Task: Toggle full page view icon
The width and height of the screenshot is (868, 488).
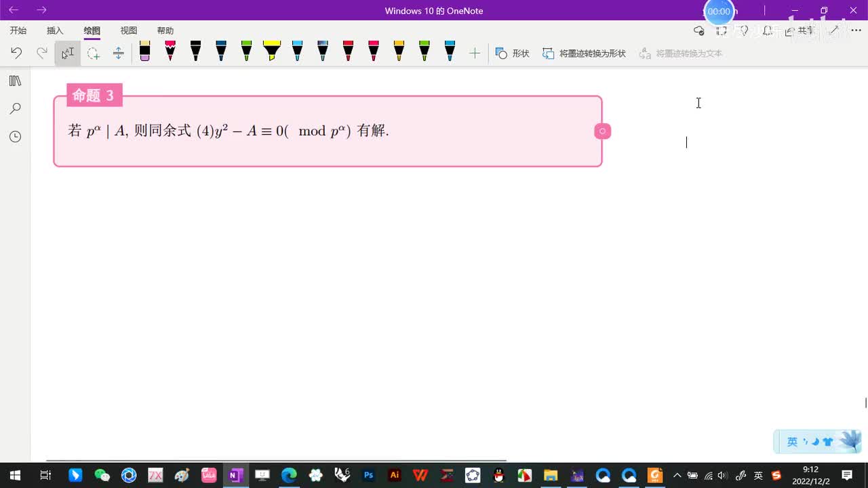Action: pyautogui.click(x=722, y=30)
